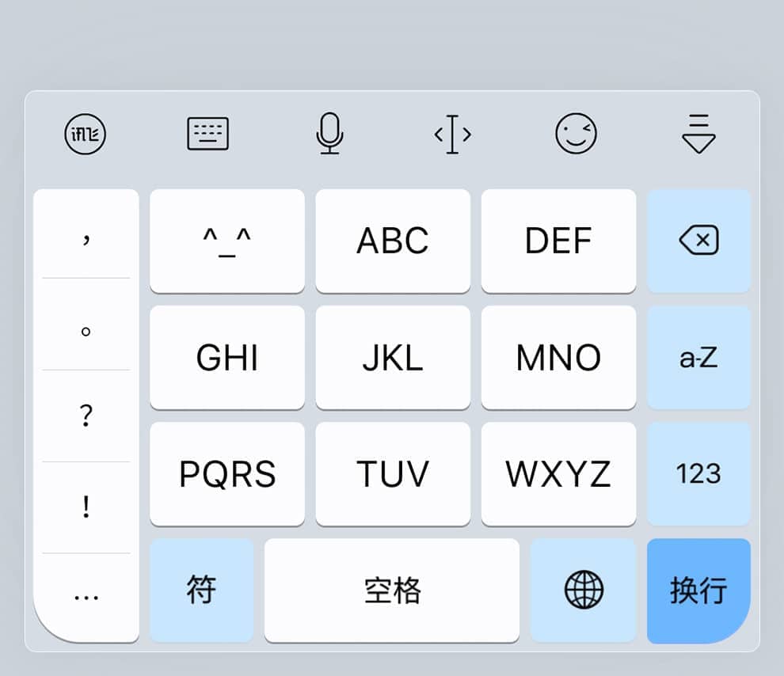This screenshot has width=784, height=676.
Task: Open the 符 symbols panel
Action: [201, 590]
